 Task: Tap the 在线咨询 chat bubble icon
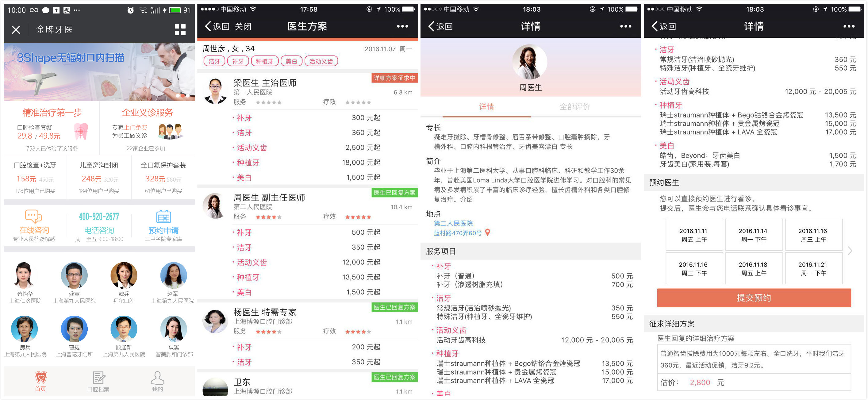(x=33, y=216)
